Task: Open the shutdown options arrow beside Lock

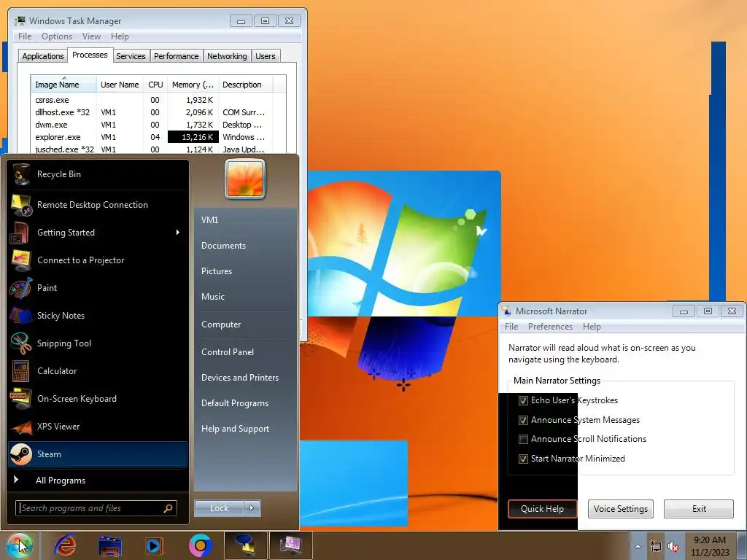Action: click(x=252, y=508)
